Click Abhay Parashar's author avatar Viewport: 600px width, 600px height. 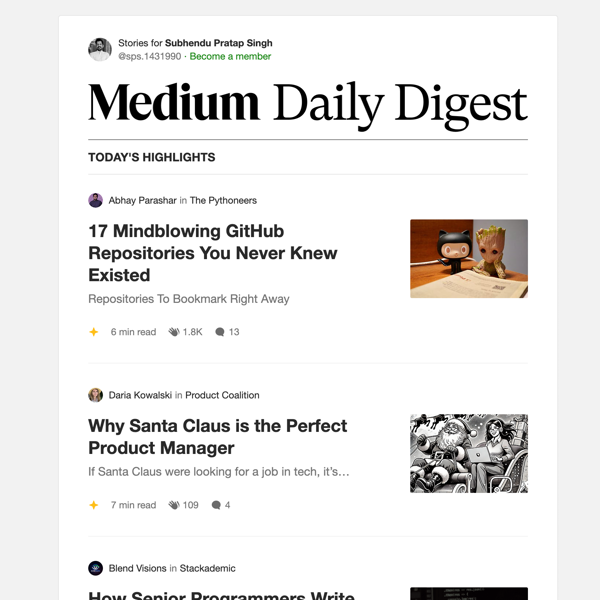pyautogui.click(x=96, y=200)
